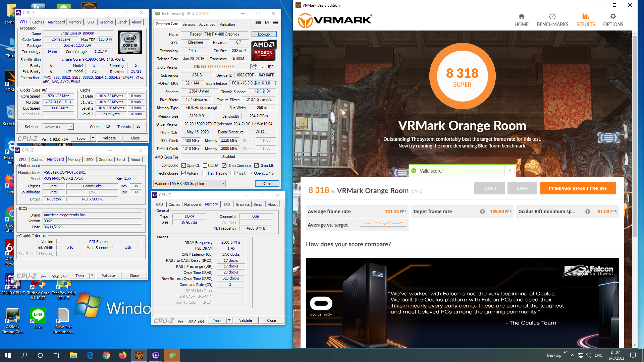Screen dimensions: 644x362
Task: Switch to GPU-Z taskbar icon
Action: (172, 355)
